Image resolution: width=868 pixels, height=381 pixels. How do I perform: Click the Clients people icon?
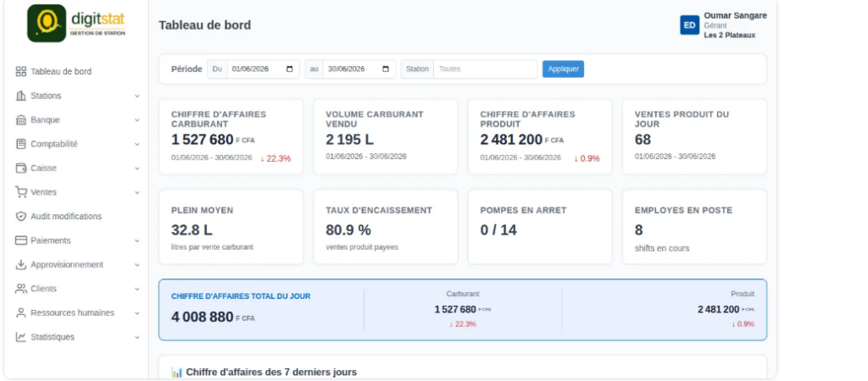tap(21, 289)
